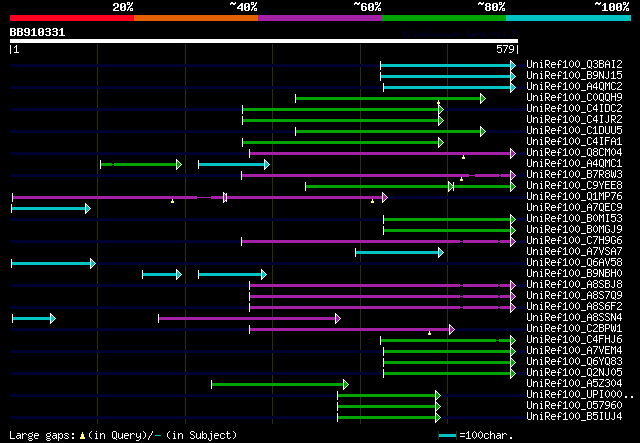Click the red 20% identity legend segment

click(x=72, y=18)
